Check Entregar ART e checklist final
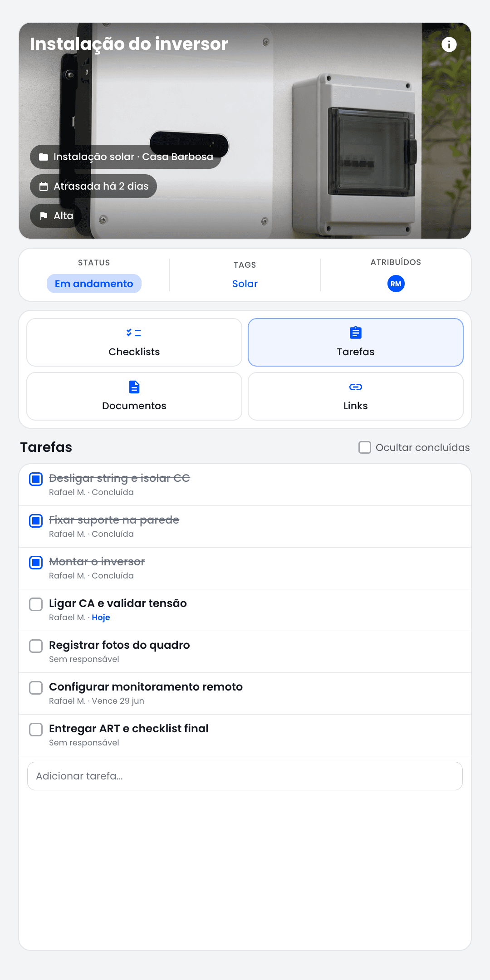Screen dimensions: 490x980 [x=36, y=729]
